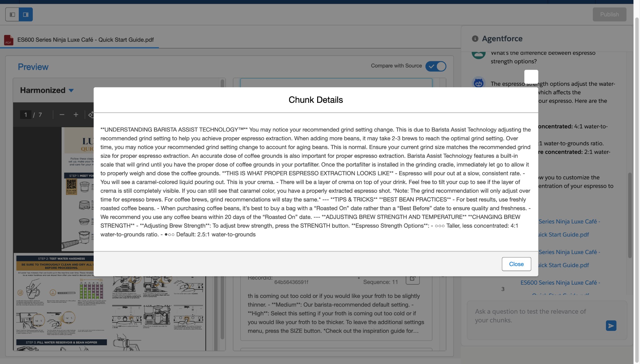
Task: Click the Sequence: 11 text
Action: click(x=381, y=282)
